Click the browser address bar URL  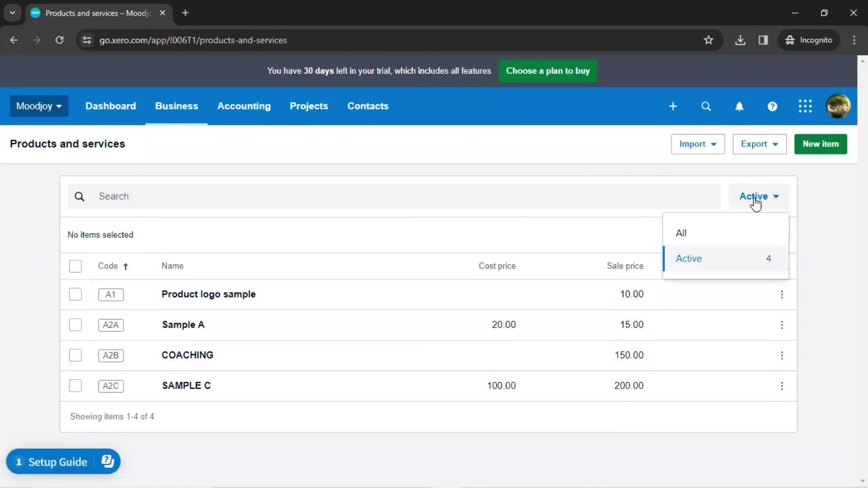click(193, 40)
